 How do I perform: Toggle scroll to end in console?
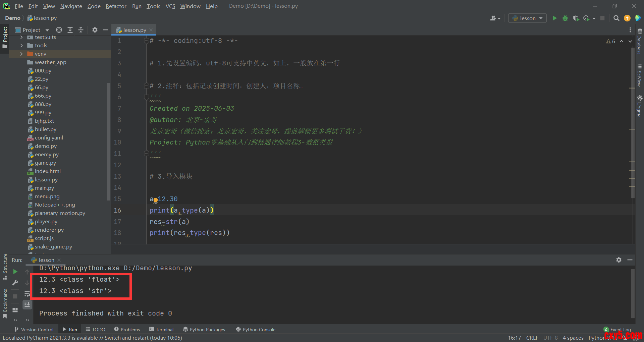click(x=27, y=304)
